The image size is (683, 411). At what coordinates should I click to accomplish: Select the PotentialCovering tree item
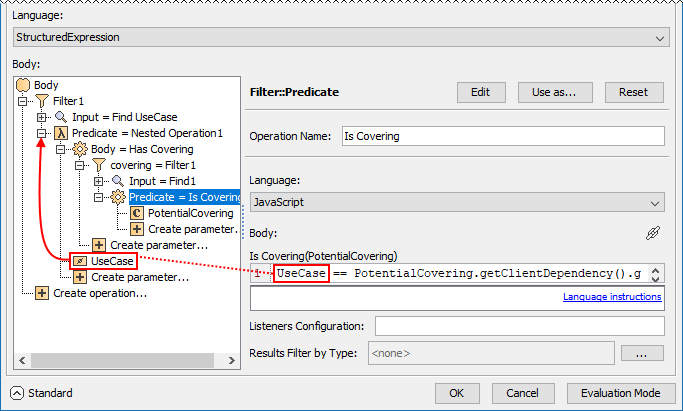coord(191,213)
